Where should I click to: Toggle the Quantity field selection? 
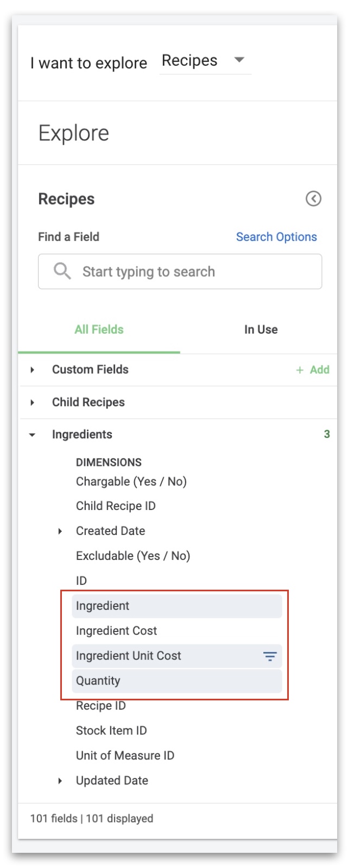(x=177, y=681)
